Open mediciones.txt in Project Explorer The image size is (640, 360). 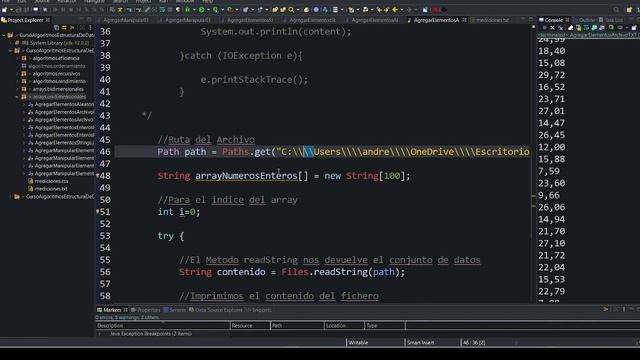(51, 189)
